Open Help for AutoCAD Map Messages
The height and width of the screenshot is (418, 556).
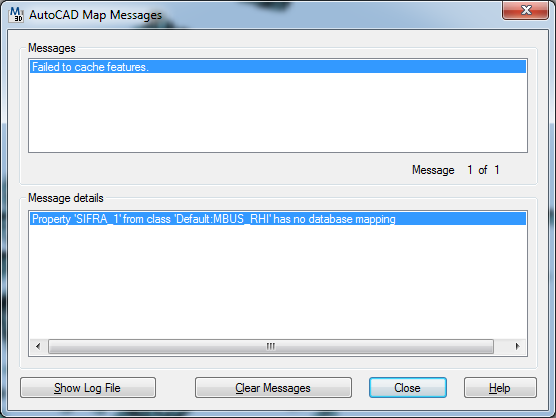pos(500,388)
